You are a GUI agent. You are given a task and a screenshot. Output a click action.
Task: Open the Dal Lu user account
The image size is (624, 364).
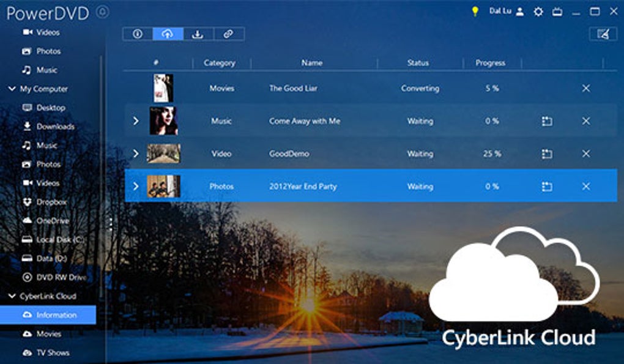[x=506, y=12]
